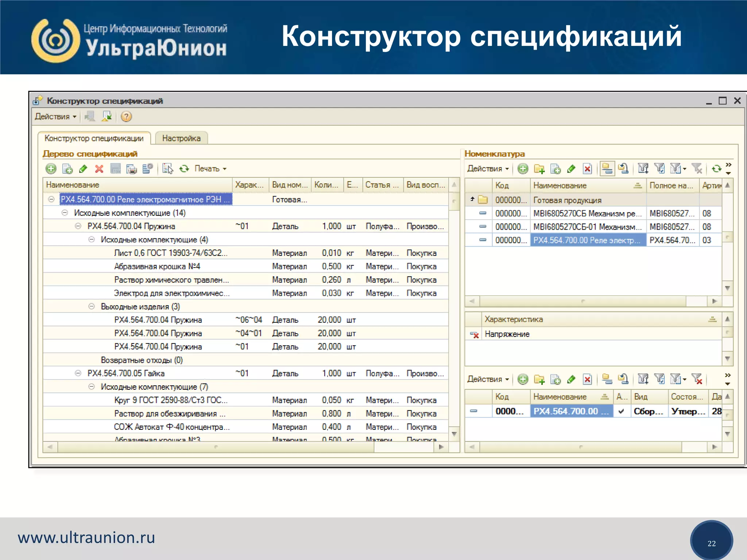Viewport: 747px width, 560px height.
Task: Select the Возвратные отходы (0) row
Action: (x=245, y=360)
